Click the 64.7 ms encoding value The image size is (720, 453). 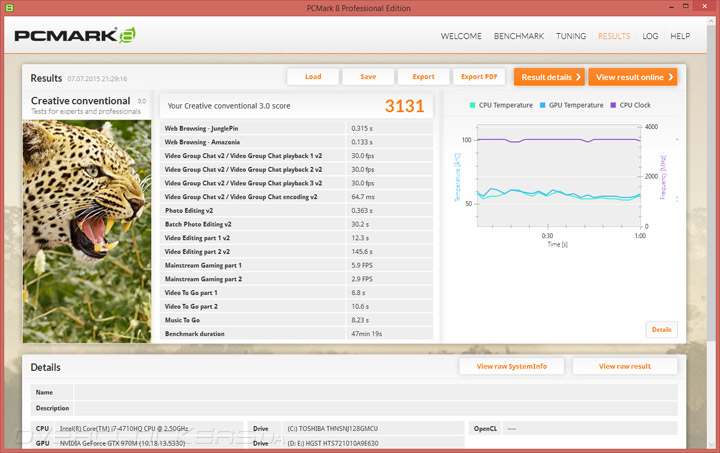tap(363, 196)
